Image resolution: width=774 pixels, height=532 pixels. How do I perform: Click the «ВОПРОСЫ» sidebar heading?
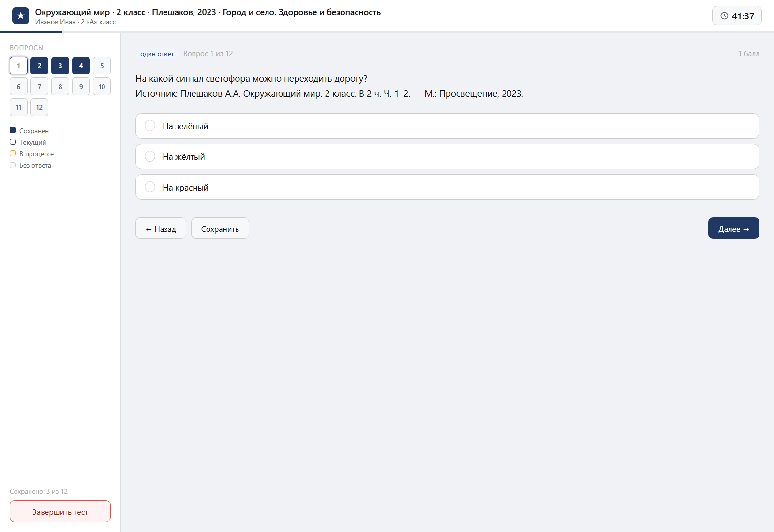click(x=27, y=48)
